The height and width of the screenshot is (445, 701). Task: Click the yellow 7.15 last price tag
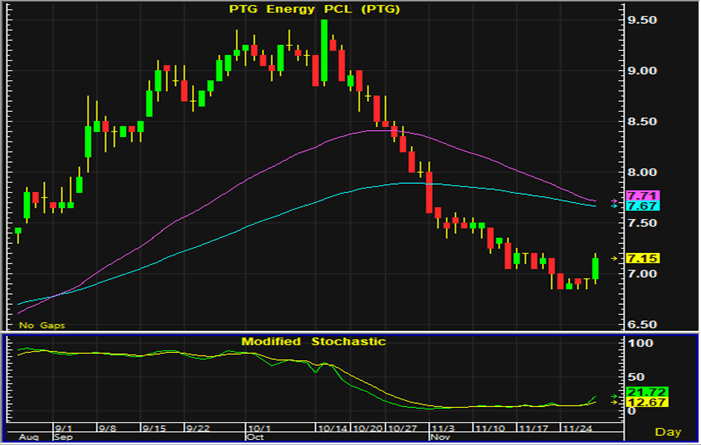click(640, 258)
